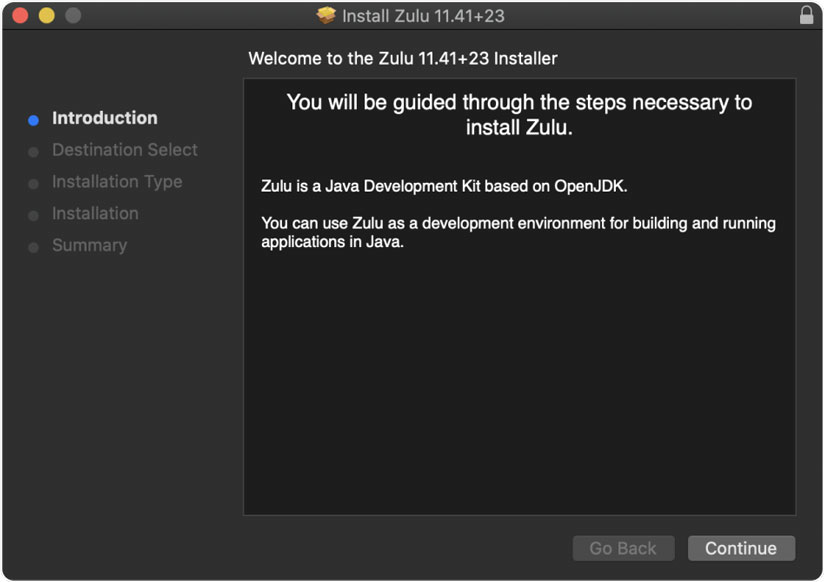Click the lock icon in the title bar
This screenshot has height=582, width=824.
click(806, 16)
